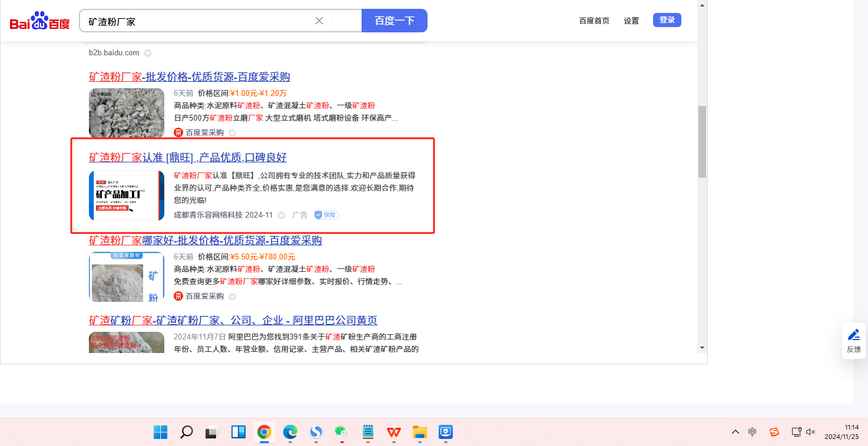868x446 pixels.
Task: Launch WPS Office from taskbar
Action: (x=393, y=432)
